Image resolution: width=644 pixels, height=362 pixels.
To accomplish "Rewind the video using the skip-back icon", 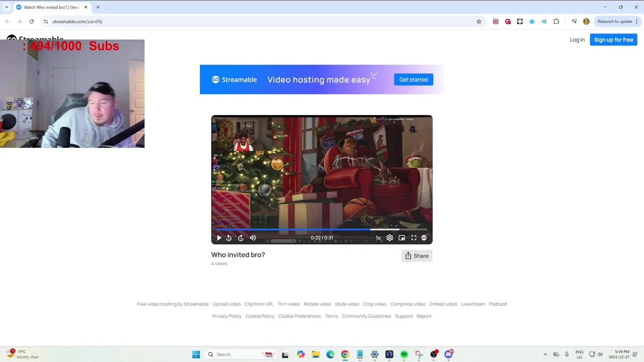I will point(229,238).
